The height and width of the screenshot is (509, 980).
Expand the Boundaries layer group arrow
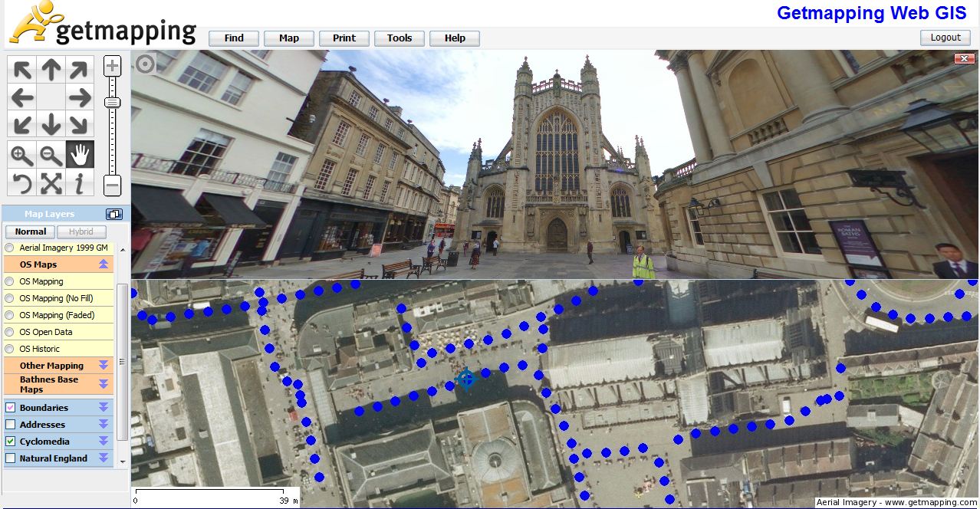pyautogui.click(x=104, y=408)
